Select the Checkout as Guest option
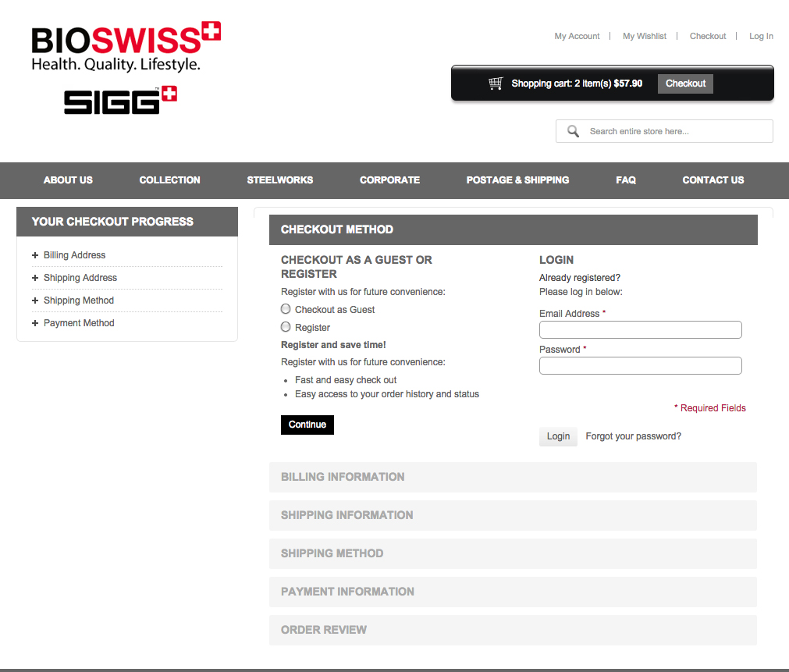 click(x=286, y=309)
